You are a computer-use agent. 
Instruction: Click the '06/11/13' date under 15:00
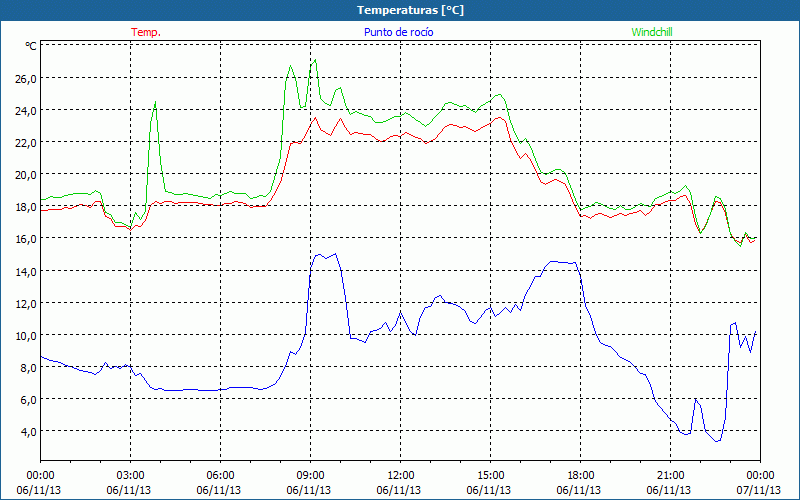(489, 490)
